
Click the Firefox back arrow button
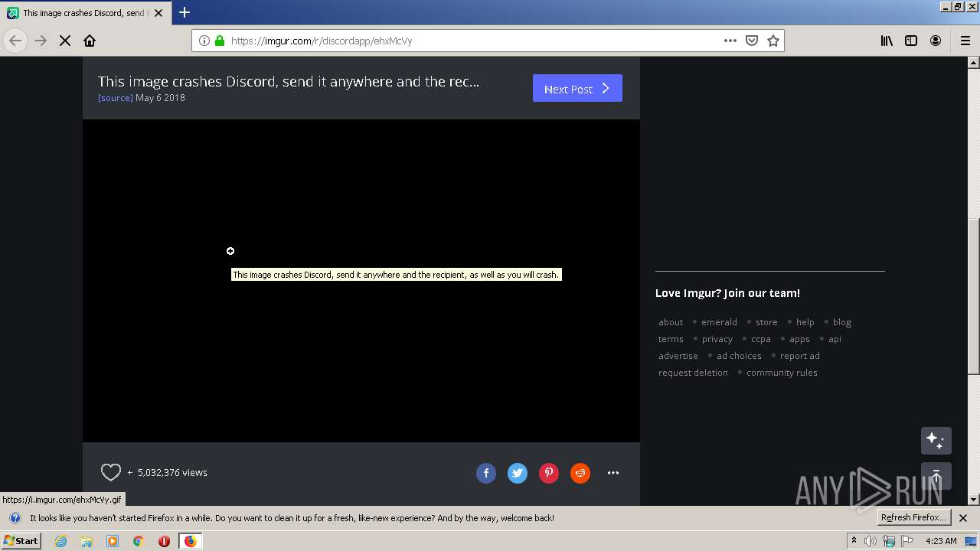(15, 41)
